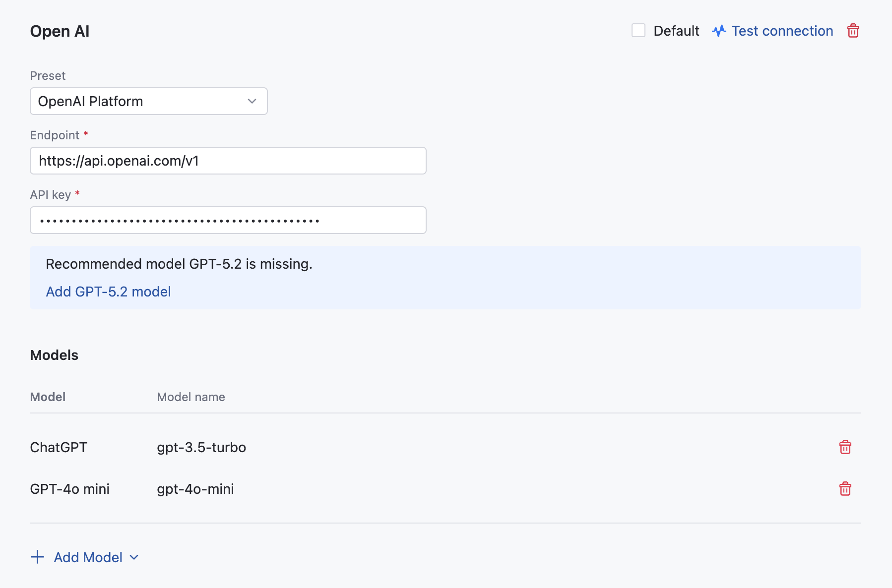Click the plus icon beside Add Model
The width and height of the screenshot is (892, 588).
pyautogui.click(x=37, y=557)
